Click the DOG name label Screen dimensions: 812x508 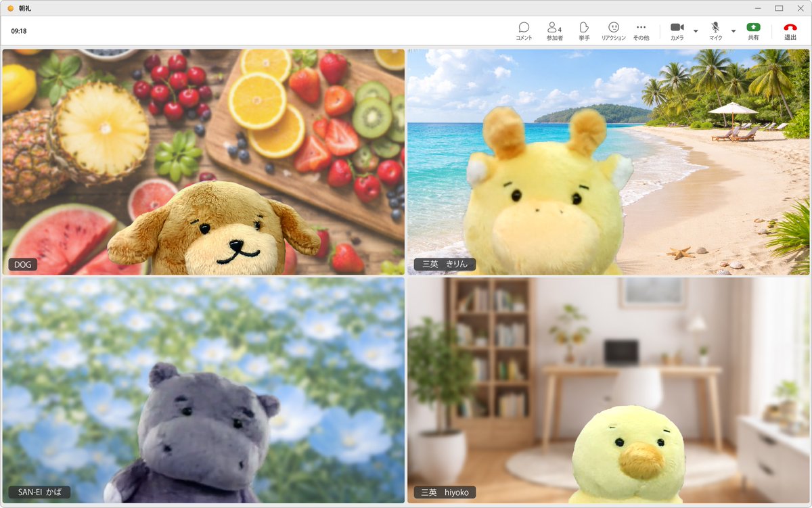pos(22,264)
